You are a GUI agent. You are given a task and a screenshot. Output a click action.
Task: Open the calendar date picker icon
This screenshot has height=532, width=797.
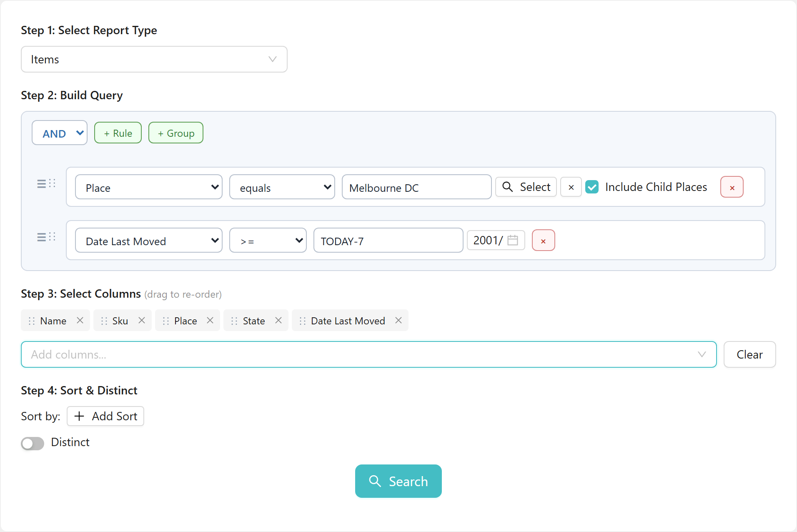tap(513, 240)
